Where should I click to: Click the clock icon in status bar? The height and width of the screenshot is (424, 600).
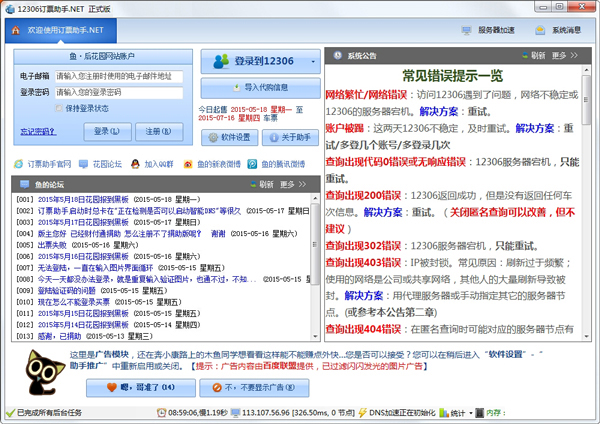[x=161, y=413]
